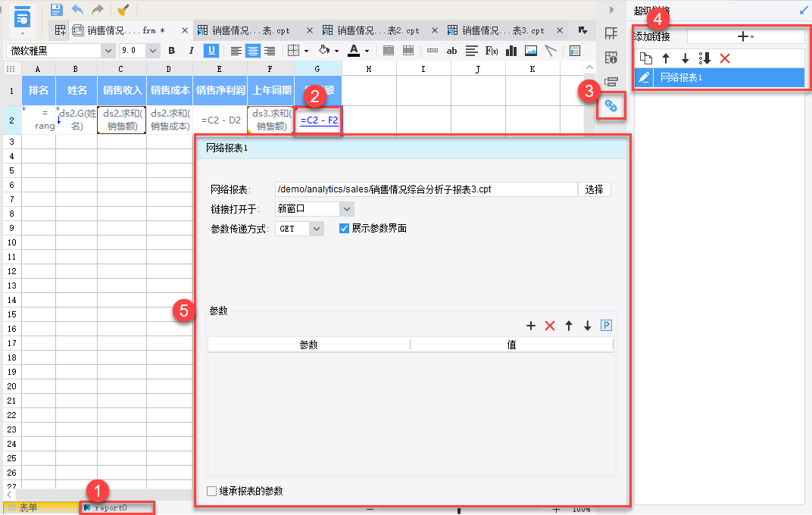Viewport: 812px width, 515px height.
Task: Toggle bold formatting
Action: pos(171,51)
